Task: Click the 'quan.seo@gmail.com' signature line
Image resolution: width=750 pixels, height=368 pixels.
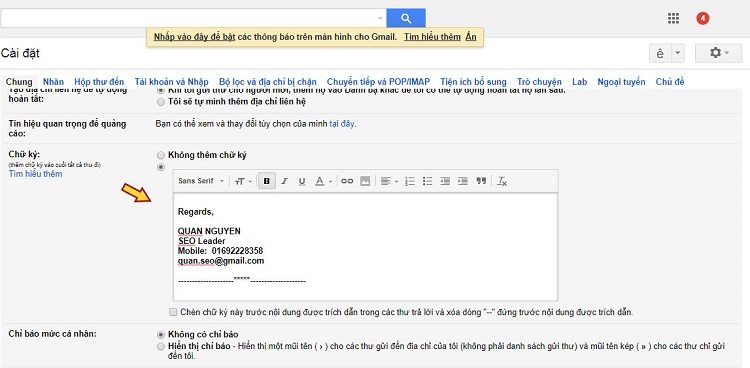Action: (x=221, y=261)
